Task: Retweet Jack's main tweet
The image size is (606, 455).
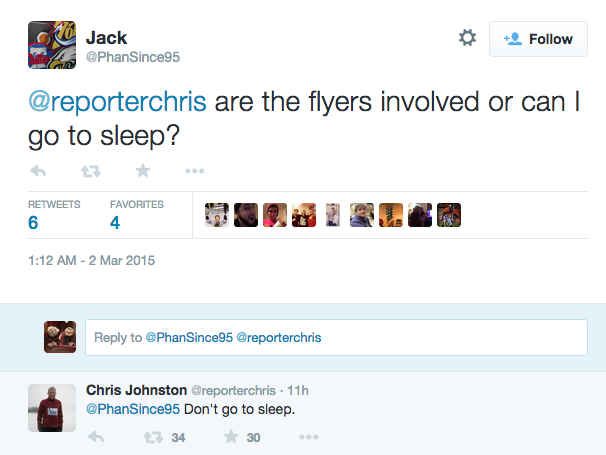Action: coord(91,171)
